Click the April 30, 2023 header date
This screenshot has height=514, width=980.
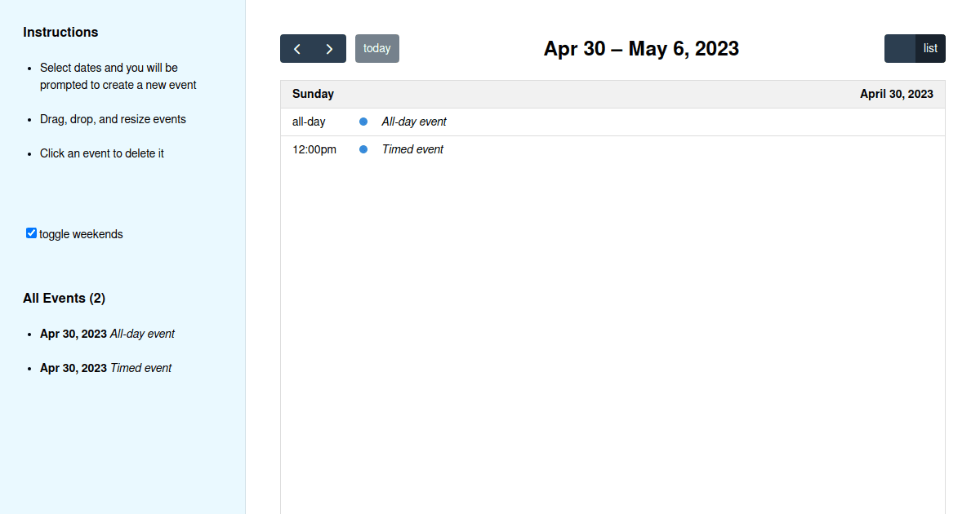click(896, 94)
